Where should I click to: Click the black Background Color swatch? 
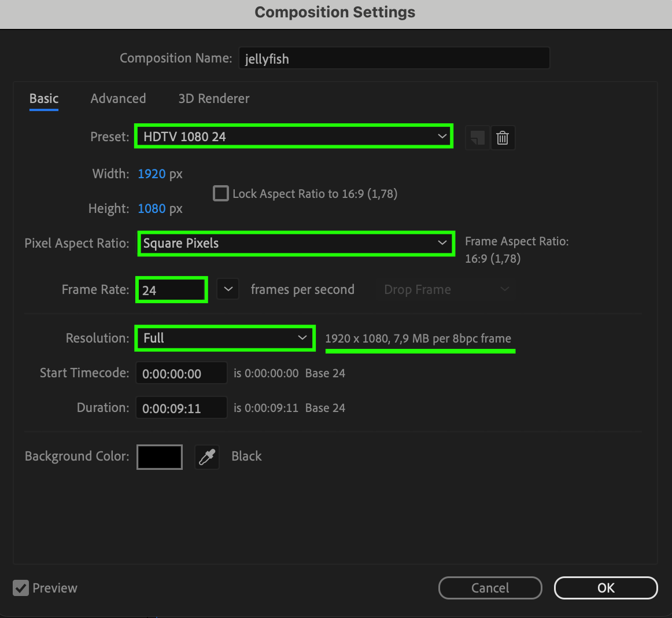click(x=160, y=457)
